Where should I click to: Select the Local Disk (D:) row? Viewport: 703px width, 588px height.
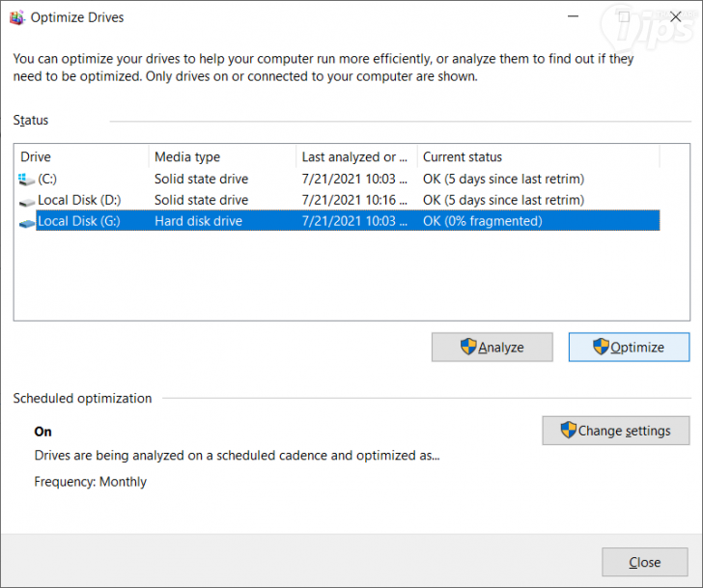[339, 200]
